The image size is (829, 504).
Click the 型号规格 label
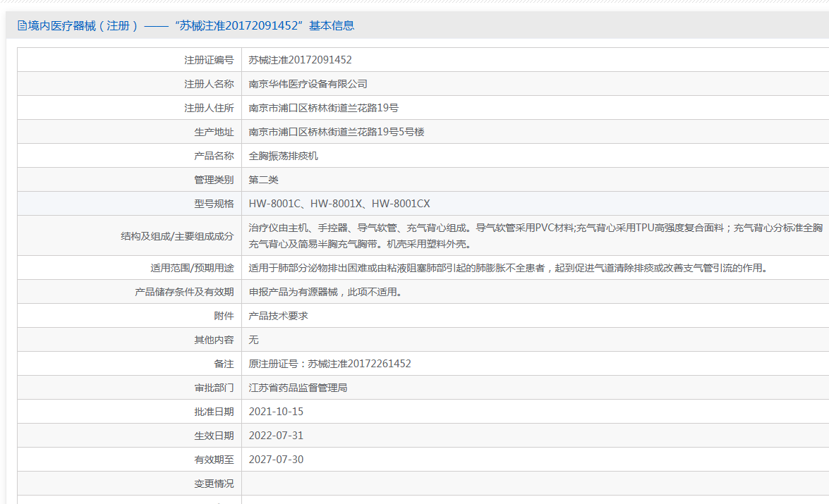pos(214,204)
